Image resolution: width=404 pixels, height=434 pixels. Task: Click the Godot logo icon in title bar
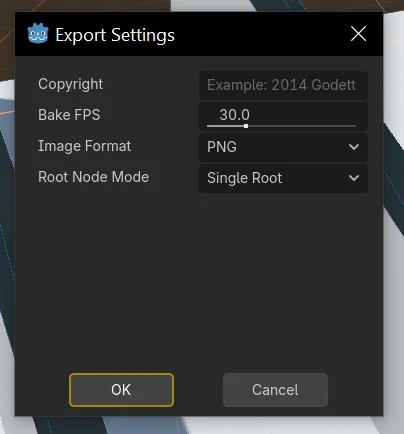point(38,34)
